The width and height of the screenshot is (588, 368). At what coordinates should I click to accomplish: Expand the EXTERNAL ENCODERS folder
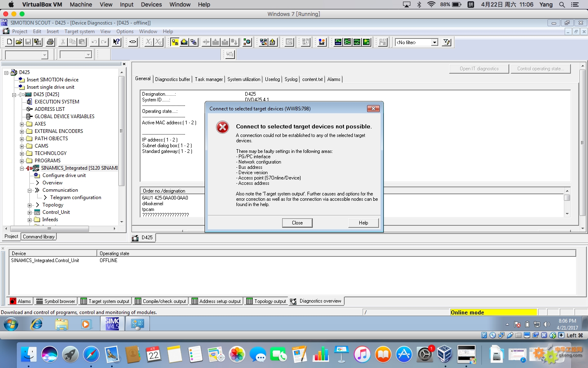[22, 131]
